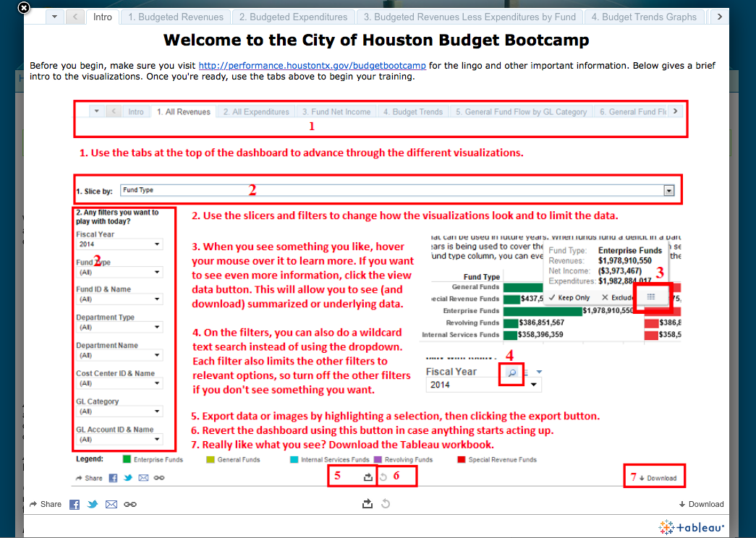
Task: Click Download inside red box 7
Action: [658, 478]
